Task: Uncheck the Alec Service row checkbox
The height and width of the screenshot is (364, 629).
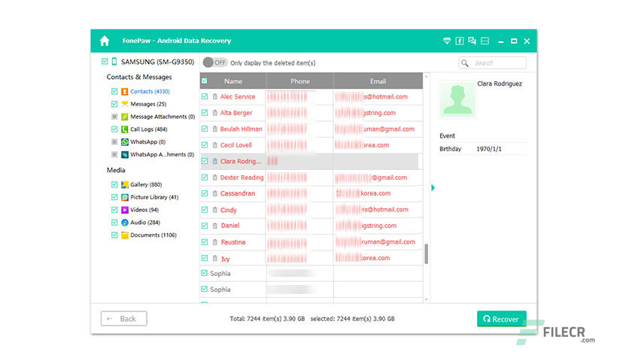Action: click(205, 96)
